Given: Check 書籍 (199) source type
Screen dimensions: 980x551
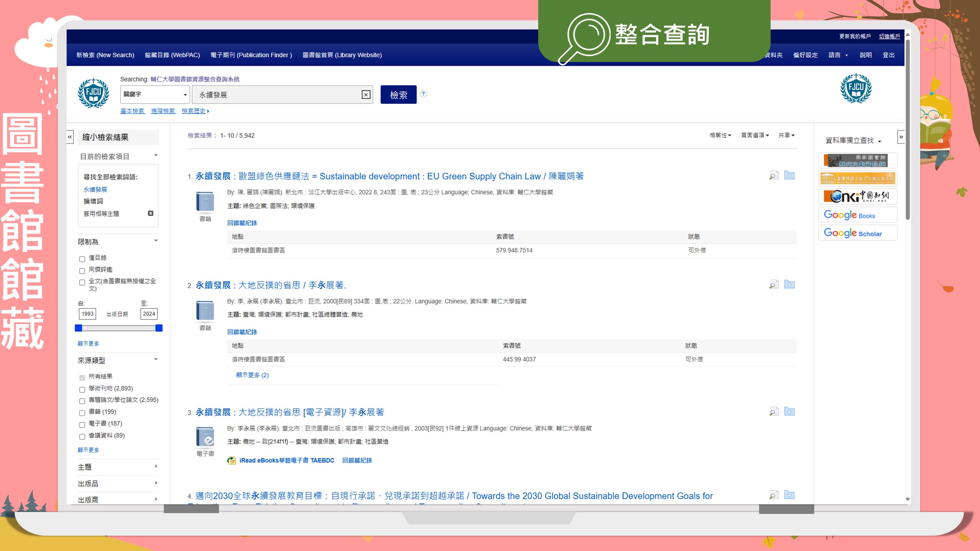Looking at the screenshot, I should (82, 413).
